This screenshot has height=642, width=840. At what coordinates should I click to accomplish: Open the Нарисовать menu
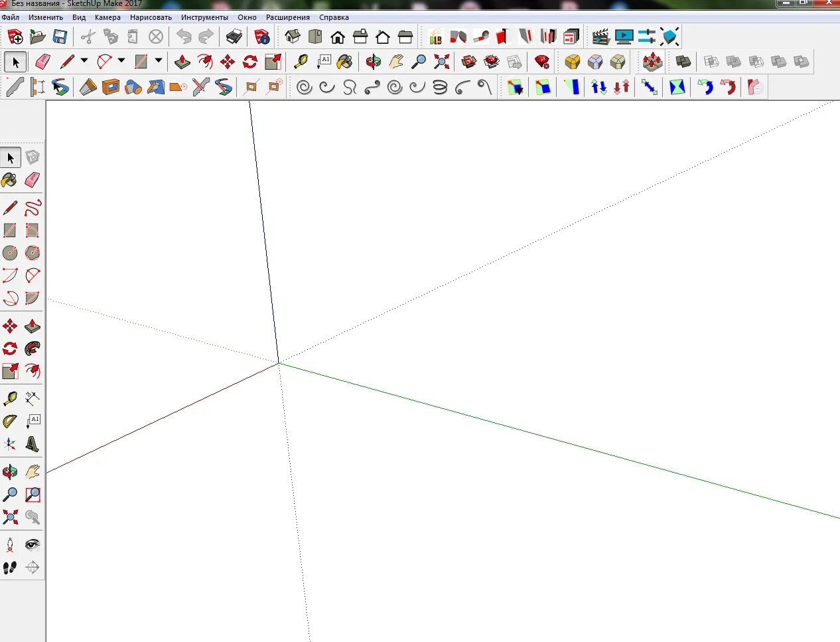pyautogui.click(x=151, y=17)
